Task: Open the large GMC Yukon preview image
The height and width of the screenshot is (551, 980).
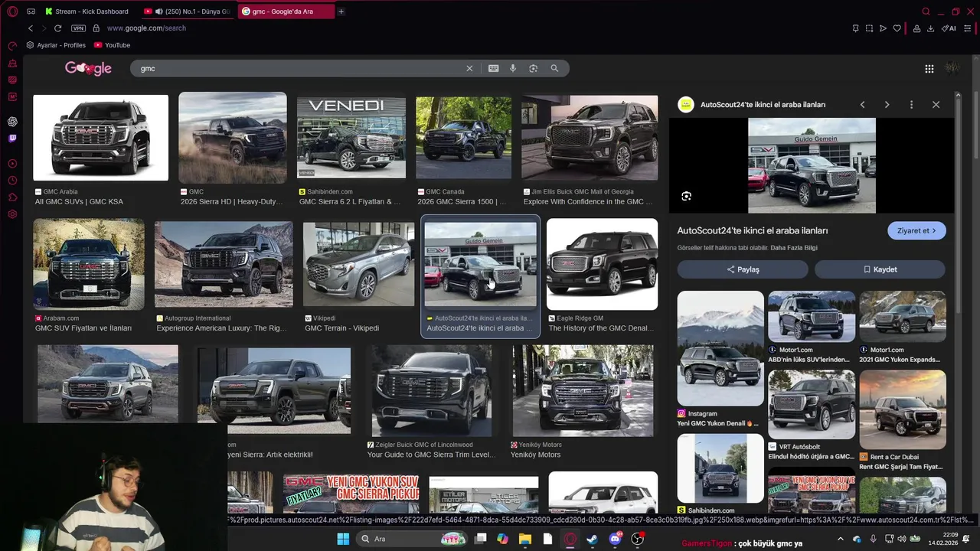Action: coord(812,165)
